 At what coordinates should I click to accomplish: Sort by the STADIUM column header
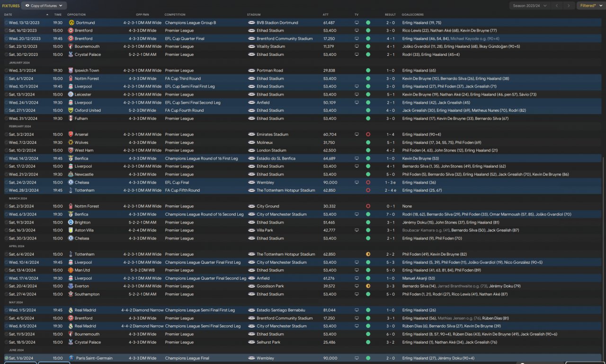(x=253, y=15)
